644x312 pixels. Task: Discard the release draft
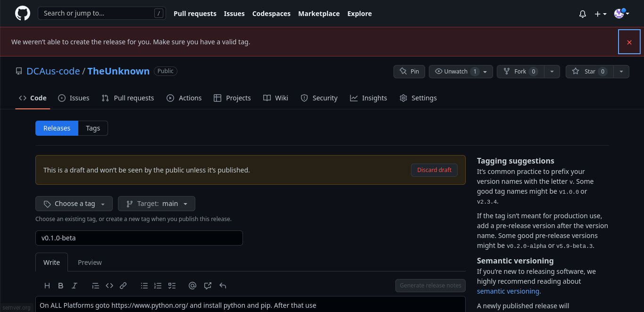pyautogui.click(x=434, y=170)
